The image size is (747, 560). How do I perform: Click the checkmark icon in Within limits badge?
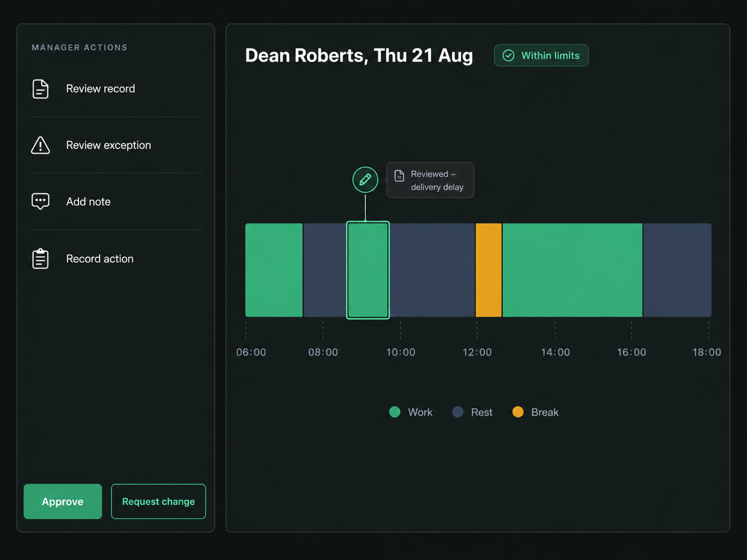coord(508,55)
